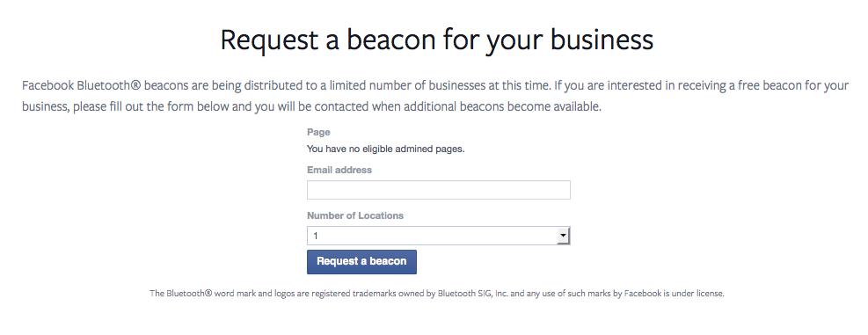Open the Number of Locations dropdown
The height and width of the screenshot is (335, 868).
(439, 236)
